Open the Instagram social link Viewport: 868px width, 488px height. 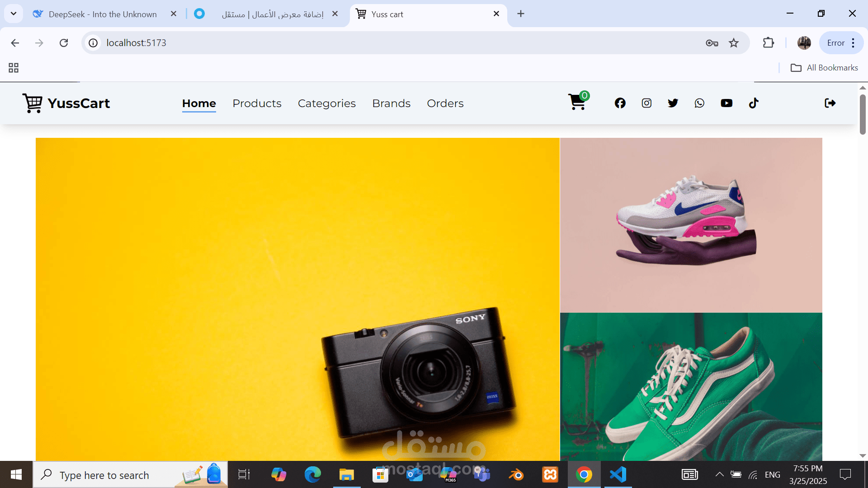(x=646, y=103)
